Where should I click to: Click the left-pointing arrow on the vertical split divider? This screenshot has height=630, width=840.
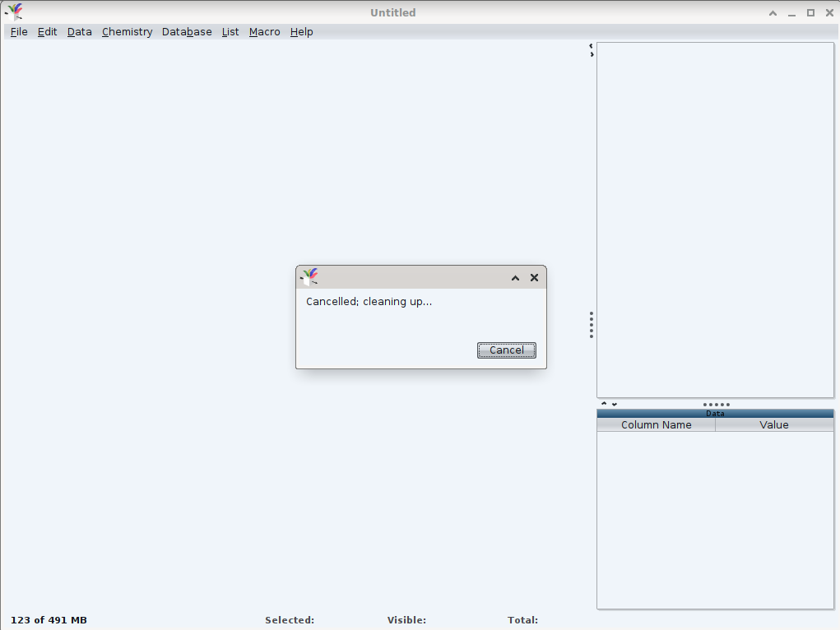pos(592,46)
